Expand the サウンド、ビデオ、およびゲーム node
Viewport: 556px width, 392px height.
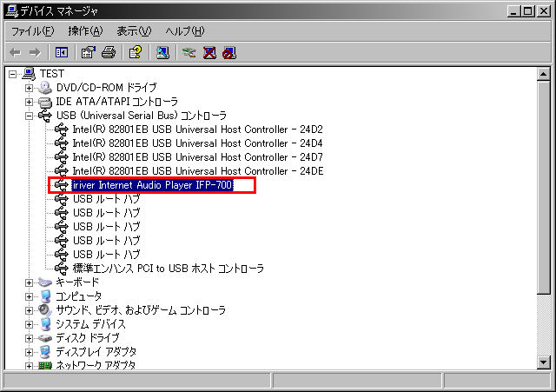click(x=29, y=310)
